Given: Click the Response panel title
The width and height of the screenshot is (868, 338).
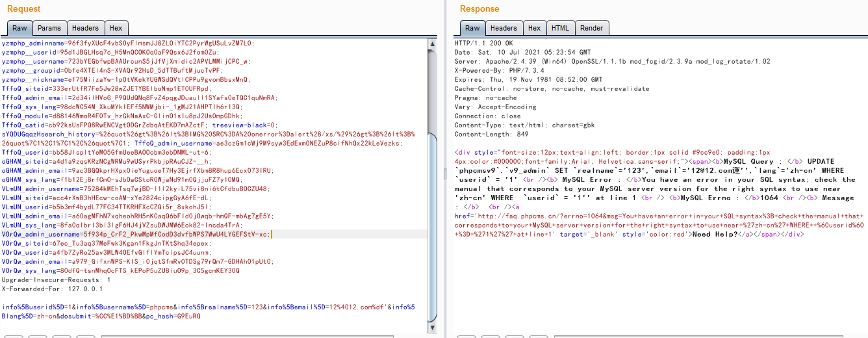Looking at the screenshot, I should click(479, 9).
